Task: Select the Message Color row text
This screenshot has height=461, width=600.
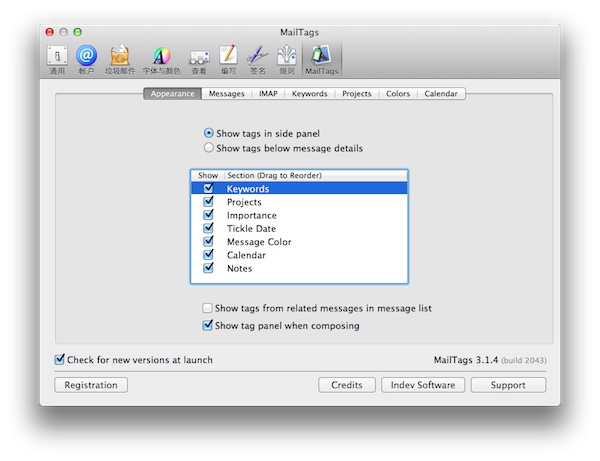Action: (x=259, y=242)
